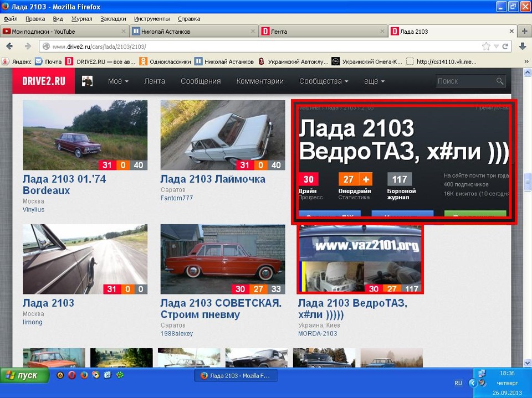Click the 30 Драйв counter

pyautogui.click(x=308, y=179)
